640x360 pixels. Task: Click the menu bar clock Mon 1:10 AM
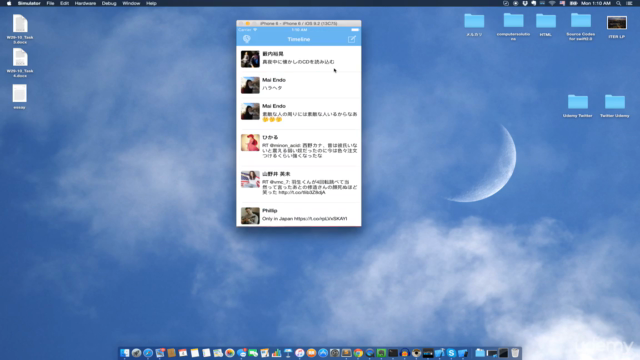click(596, 3)
